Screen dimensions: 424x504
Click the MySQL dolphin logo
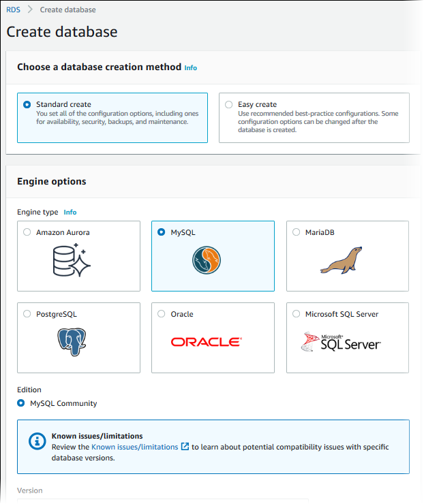point(206,260)
